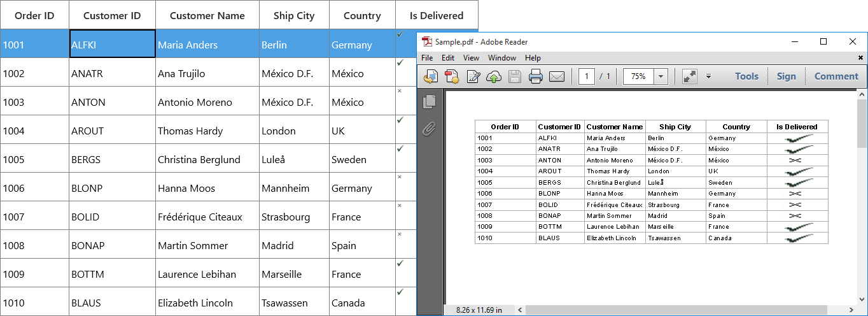Click the upload to cloud icon
The image size is (868, 316).
(x=493, y=76)
